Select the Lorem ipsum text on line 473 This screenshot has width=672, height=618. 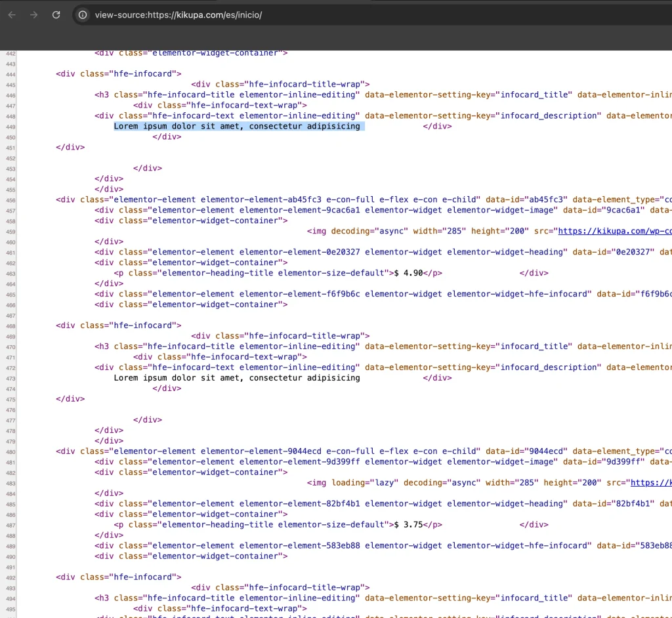[237, 378]
